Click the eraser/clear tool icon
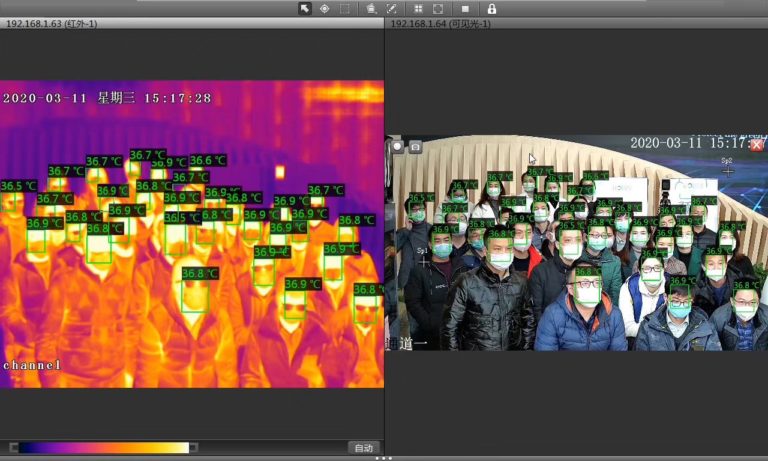Screen dimensions: 768x461 [x=371, y=8]
